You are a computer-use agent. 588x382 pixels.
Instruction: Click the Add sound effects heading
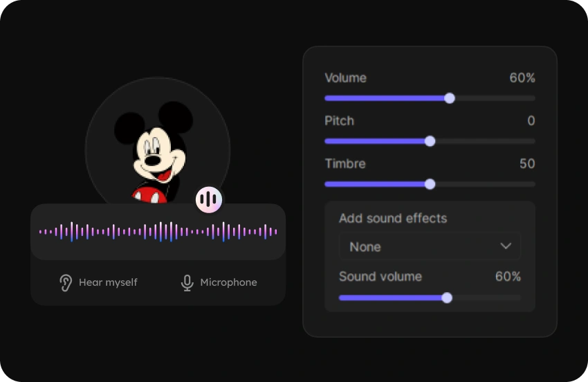click(x=393, y=219)
